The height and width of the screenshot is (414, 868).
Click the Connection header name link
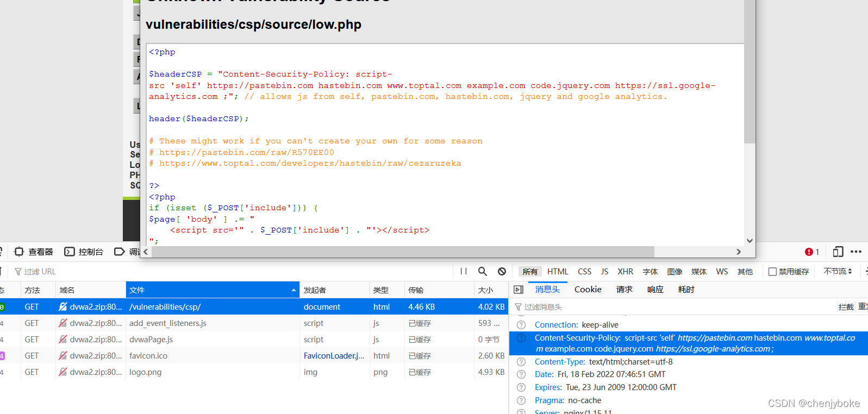pos(556,325)
